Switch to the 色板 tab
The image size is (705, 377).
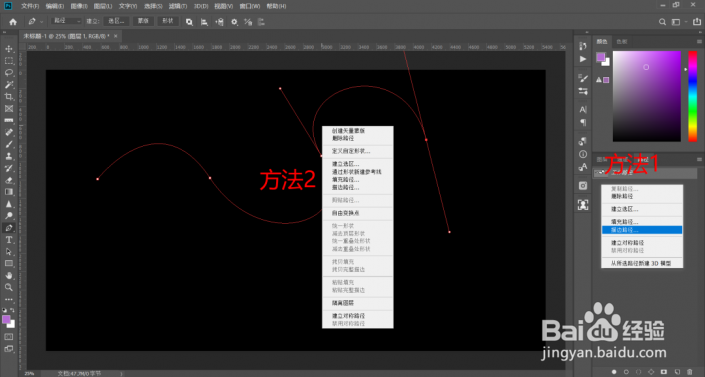(x=622, y=41)
